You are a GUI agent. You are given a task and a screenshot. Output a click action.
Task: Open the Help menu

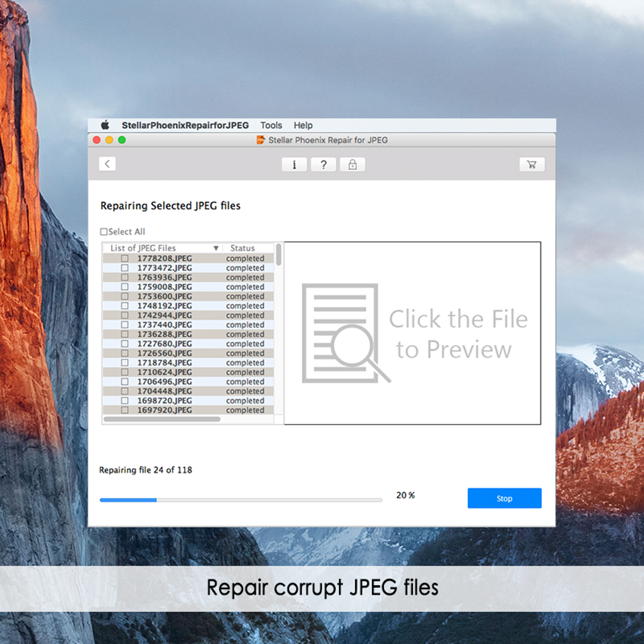point(303,125)
